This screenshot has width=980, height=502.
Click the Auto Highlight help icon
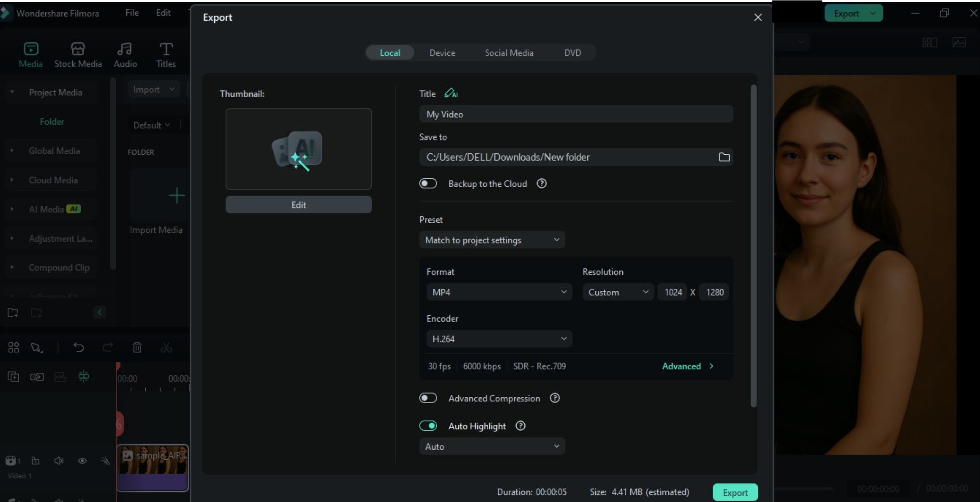click(x=520, y=426)
